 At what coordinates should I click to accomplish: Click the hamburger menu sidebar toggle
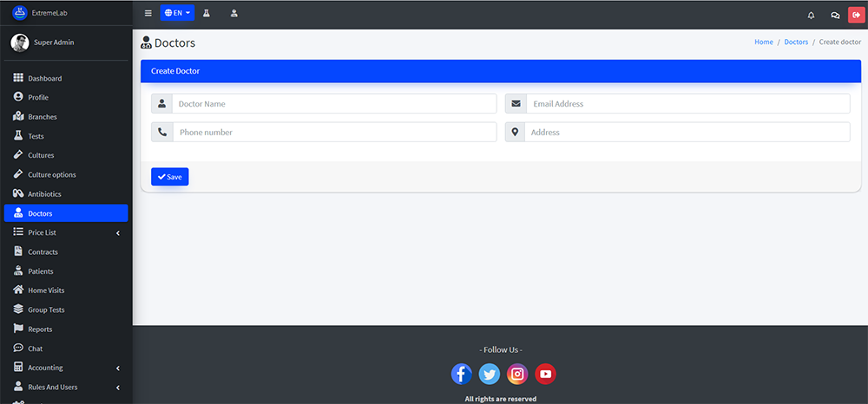[148, 14]
